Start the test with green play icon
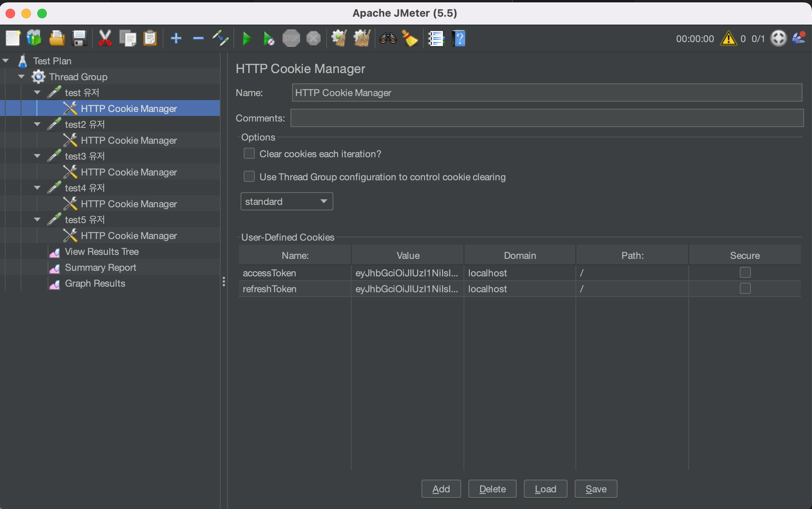Screen dimensions: 812x509 coord(247,39)
